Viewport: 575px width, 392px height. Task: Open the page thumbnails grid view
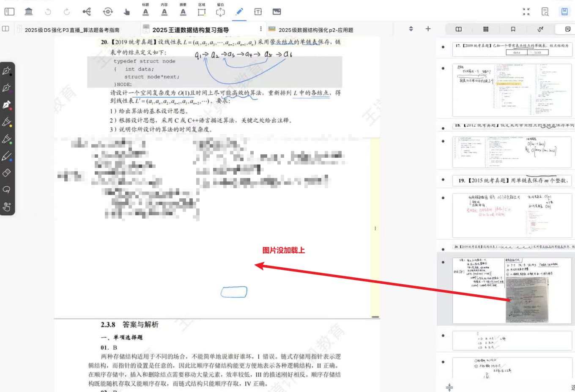486,29
